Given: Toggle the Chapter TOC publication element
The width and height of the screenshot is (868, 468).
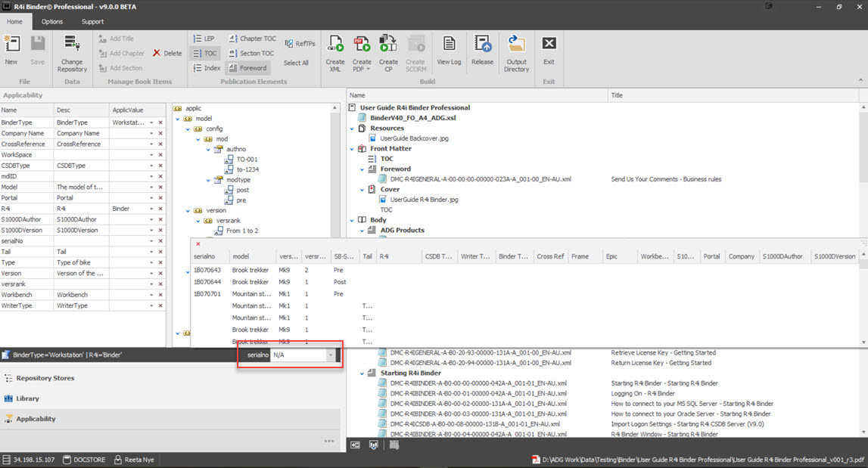Looking at the screenshot, I should [252, 39].
